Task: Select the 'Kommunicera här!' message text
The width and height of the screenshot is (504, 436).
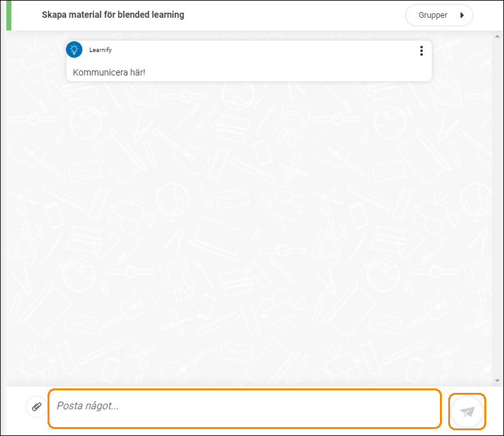Action: pos(109,72)
